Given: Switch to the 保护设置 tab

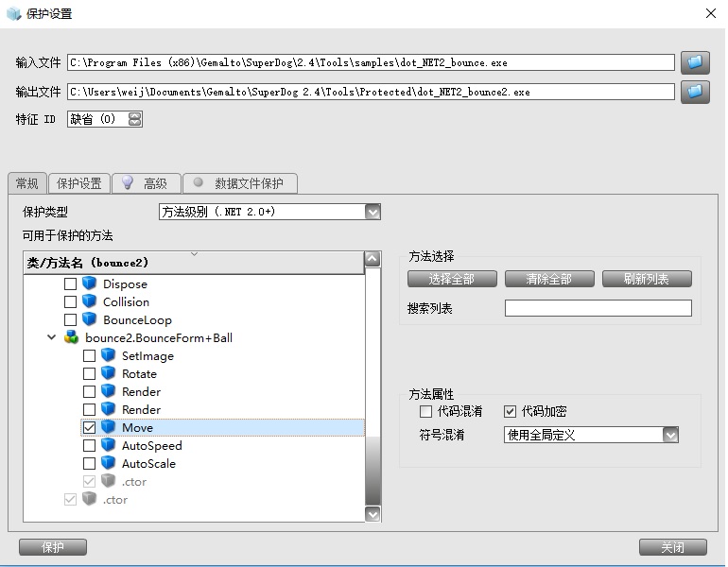Looking at the screenshot, I should (x=78, y=183).
